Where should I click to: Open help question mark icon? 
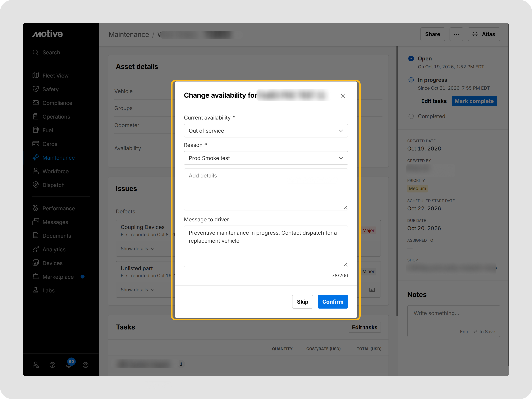(52, 365)
